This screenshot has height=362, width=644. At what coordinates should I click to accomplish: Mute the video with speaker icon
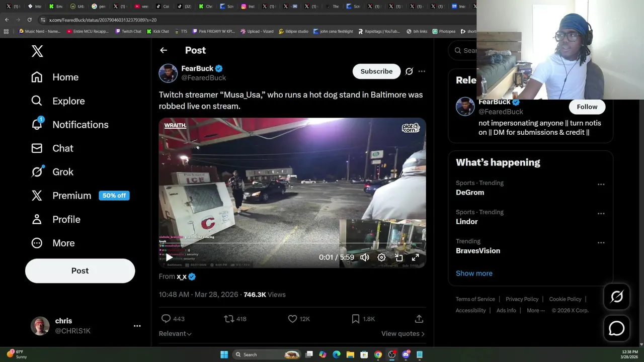[x=365, y=257]
